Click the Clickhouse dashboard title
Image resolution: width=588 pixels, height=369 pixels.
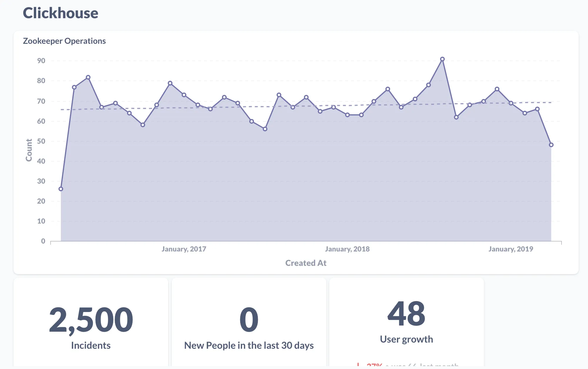(x=61, y=13)
